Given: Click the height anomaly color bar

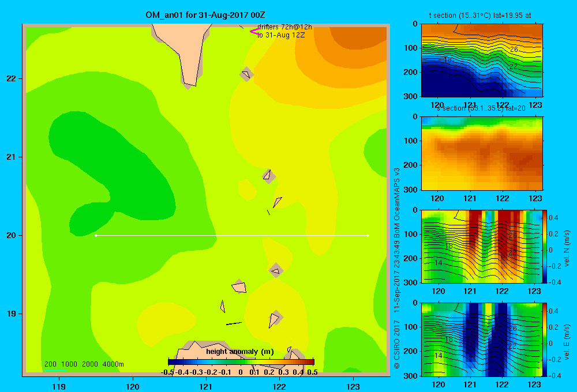Looking at the screenshot, I should pos(241,361).
